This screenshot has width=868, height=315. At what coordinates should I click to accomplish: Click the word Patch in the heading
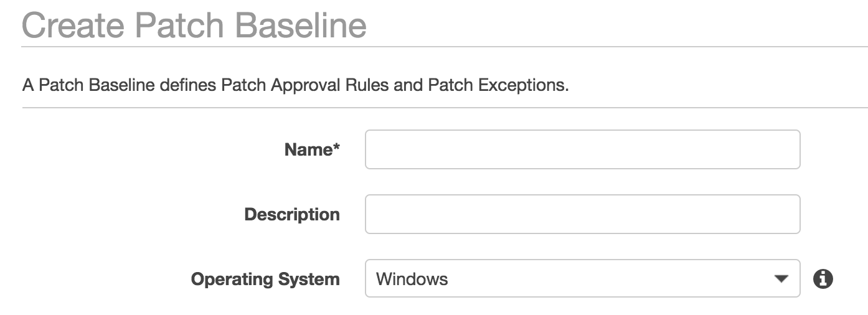pyautogui.click(x=177, y=26)
